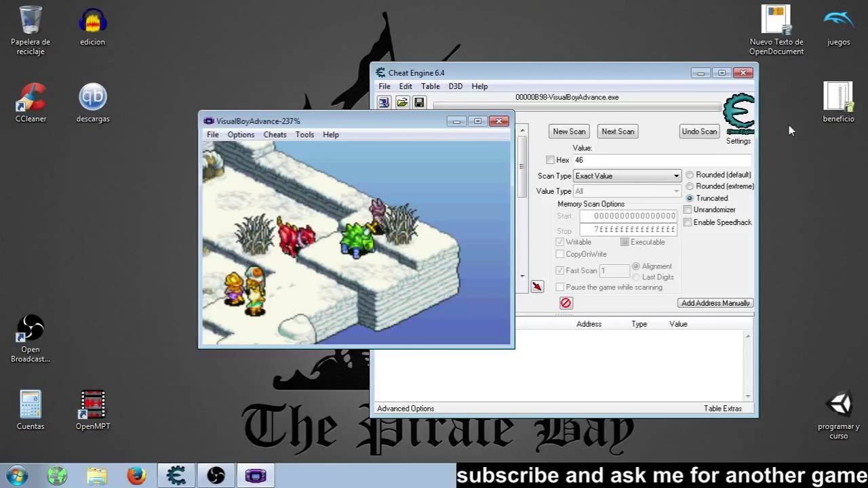
Task: Click the Value column header
Action: pyautogui.click(x=678, y=324)
